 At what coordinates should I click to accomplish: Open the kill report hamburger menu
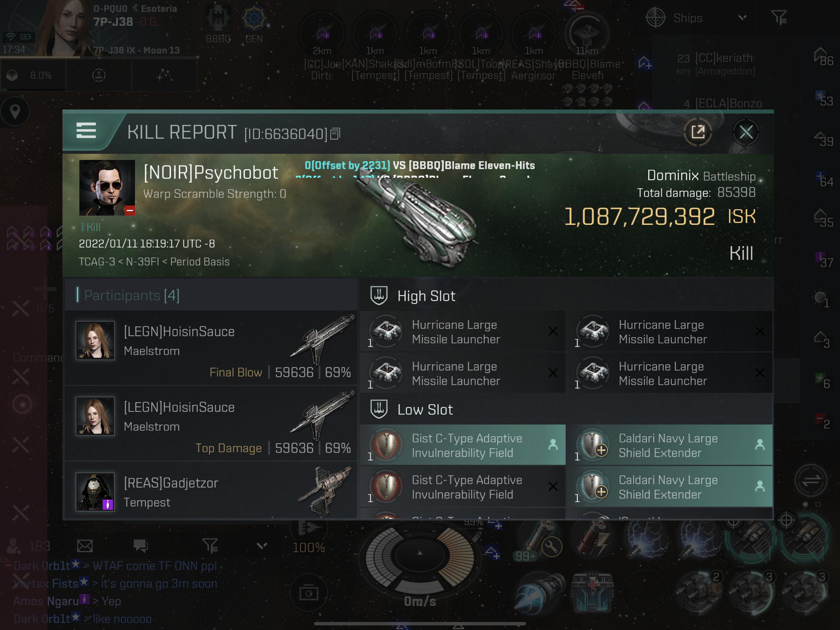(x=86, y=131)
